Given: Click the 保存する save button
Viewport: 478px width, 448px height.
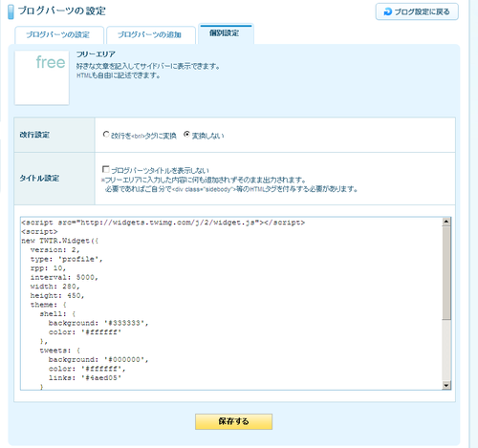Looking at the screenshot, I should (x=233, y=421).
